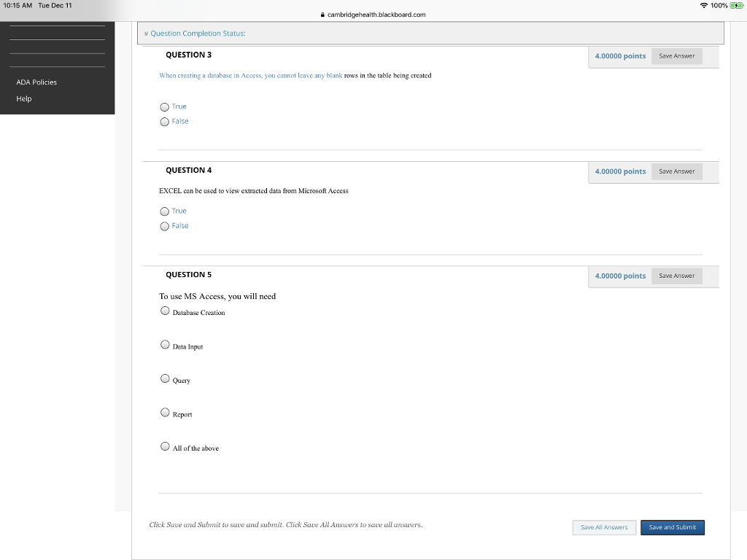Image resolution: width=747 pixels, height=560 pixels.
Task: Click the Question Completion Status label
Action: (198, 34)
